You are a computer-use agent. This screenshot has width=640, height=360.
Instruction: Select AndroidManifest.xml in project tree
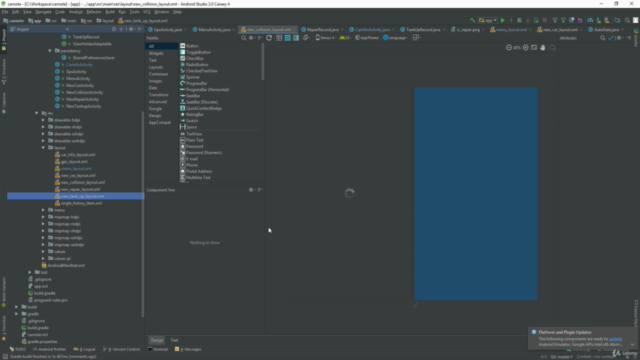(66, 265)
